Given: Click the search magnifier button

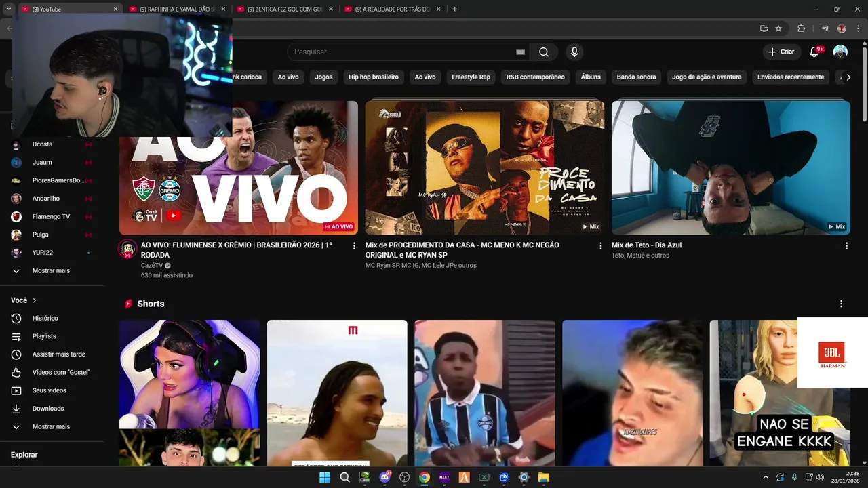Looking at the screenshot, I should [544, 52].
